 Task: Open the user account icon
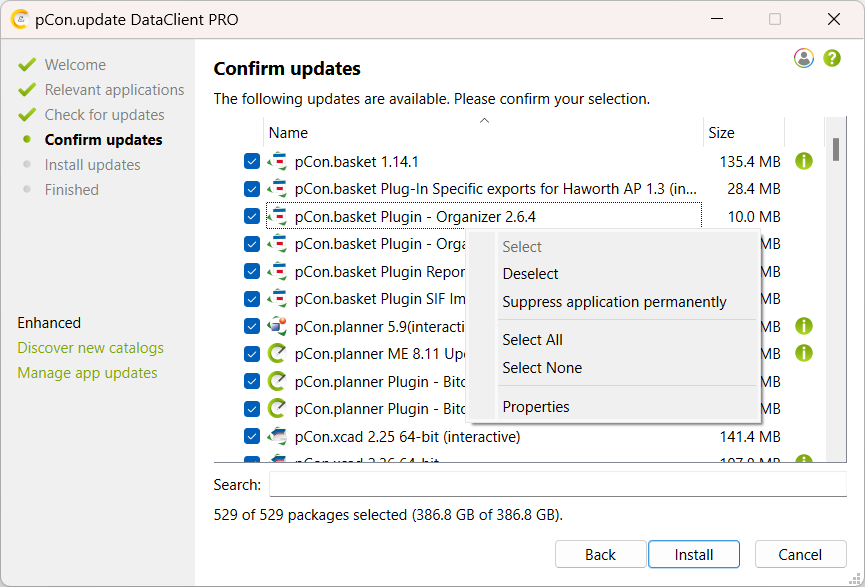[x=804, y=58]
